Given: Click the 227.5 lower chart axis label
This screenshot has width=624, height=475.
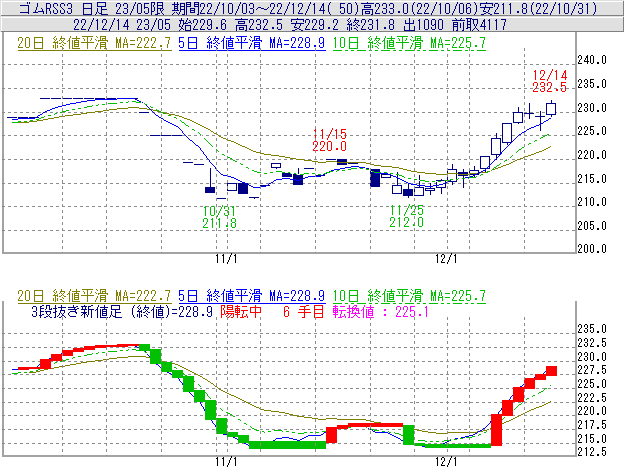Looking at the screenshot, I should tap(592, 370).
